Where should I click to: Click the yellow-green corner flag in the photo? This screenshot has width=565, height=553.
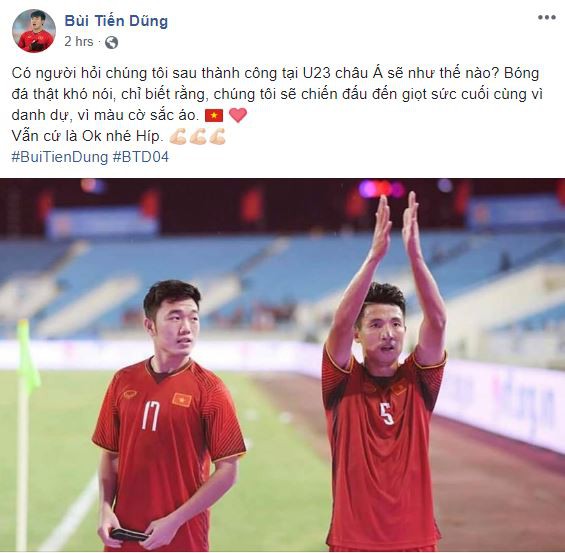[29, 357]
